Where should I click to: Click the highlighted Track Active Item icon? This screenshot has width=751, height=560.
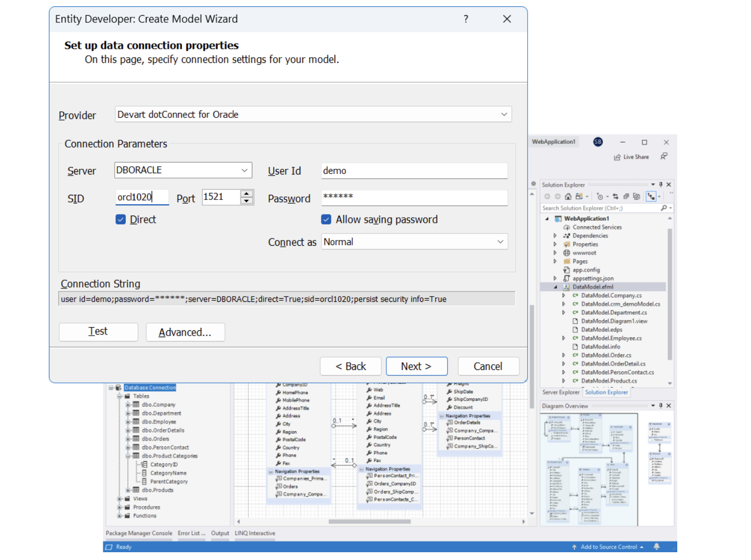click(651, 196)
